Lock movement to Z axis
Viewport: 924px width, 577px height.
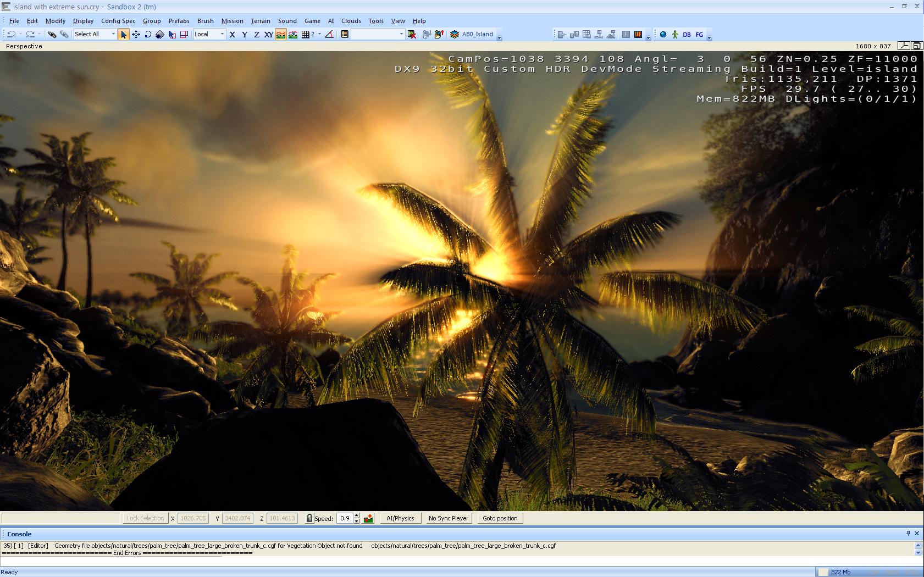[x=257, y=34]
